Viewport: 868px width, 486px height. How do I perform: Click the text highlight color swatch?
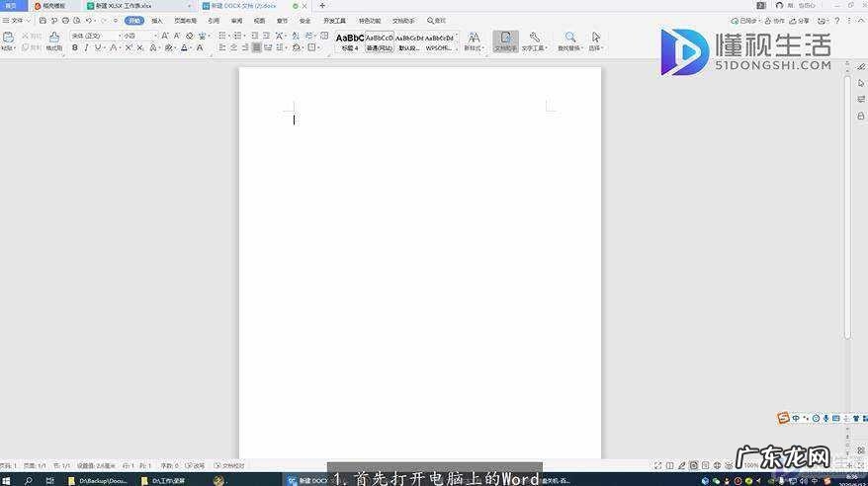[168, 48]
